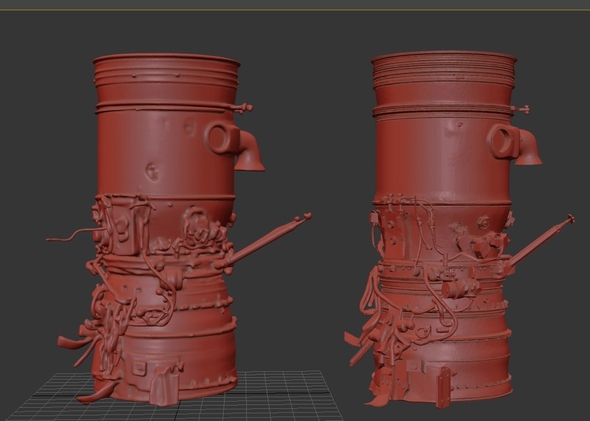Select the ribbed top rim of detailed model
The width and height of the screenshot is (590, 421).
pos(444,68)
